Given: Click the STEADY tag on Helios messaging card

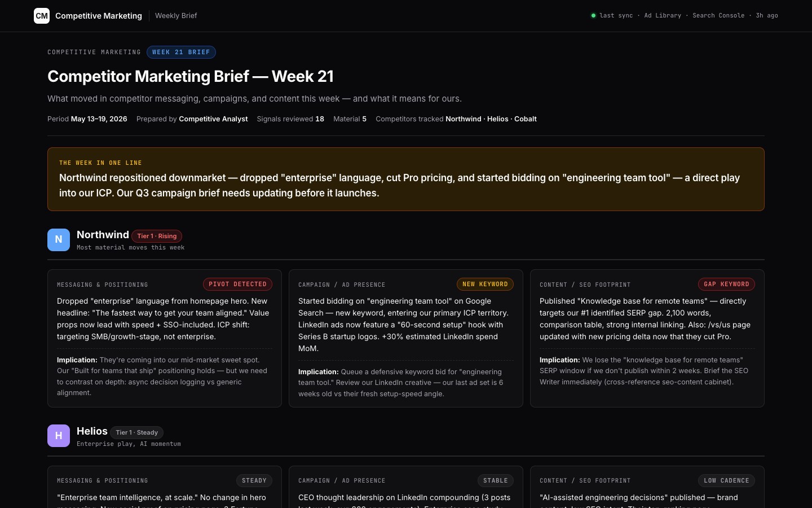Looking at the screenshot, I should pos(254,481).
